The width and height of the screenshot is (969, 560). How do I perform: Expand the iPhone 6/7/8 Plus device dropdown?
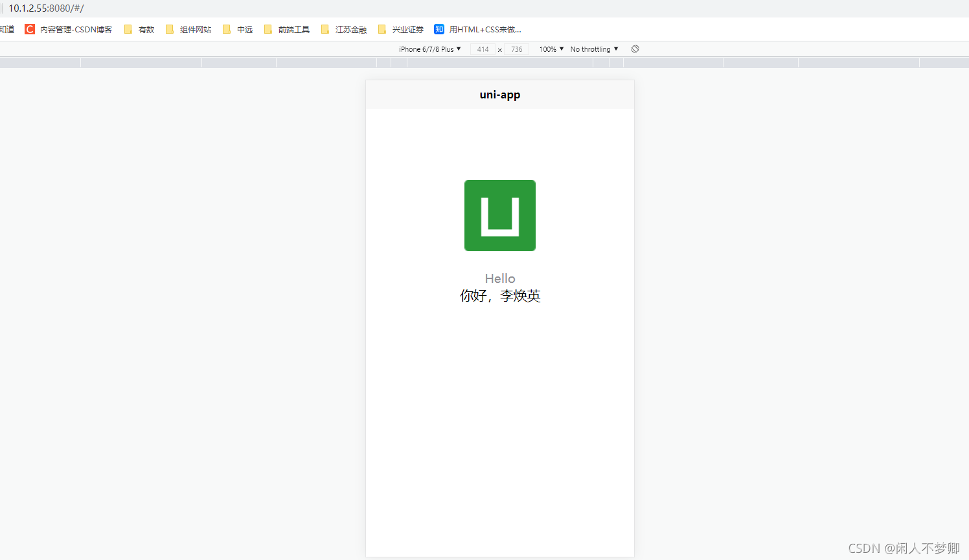pyautogui.click(x=430, y=49)
